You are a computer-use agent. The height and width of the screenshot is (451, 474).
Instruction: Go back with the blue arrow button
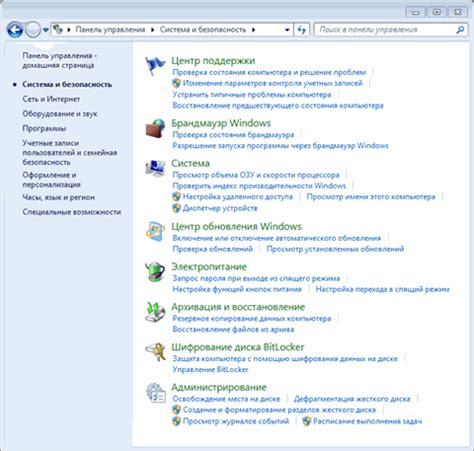point(15,30)
